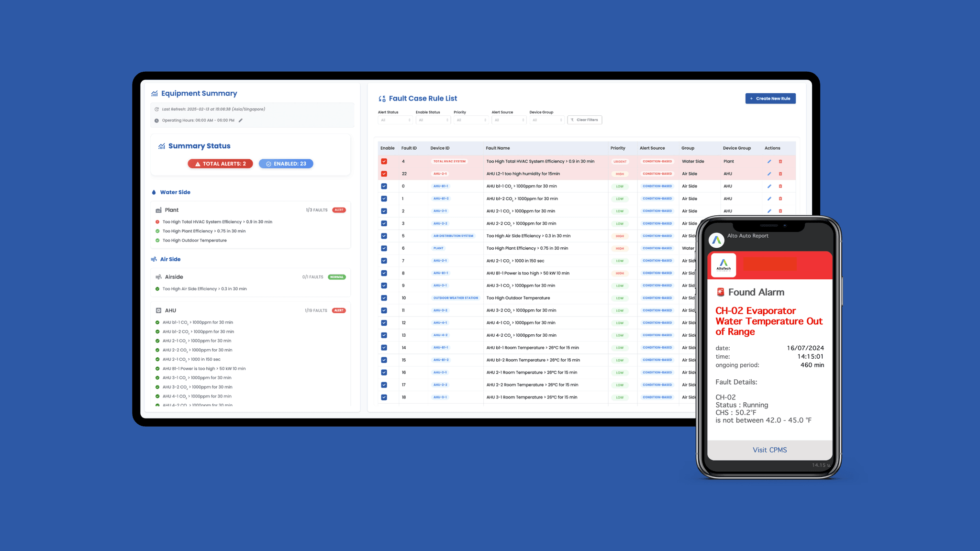Click edit pencil for fault ID 2

point(769,211)
